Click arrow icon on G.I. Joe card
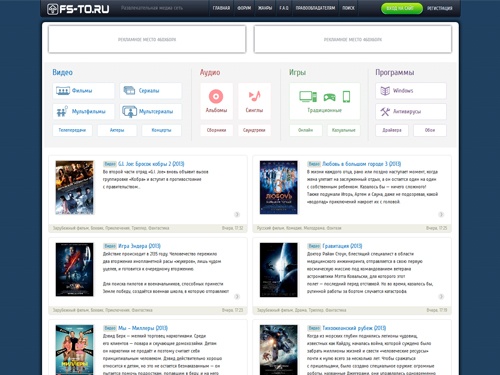 click(x=237, y=214)
